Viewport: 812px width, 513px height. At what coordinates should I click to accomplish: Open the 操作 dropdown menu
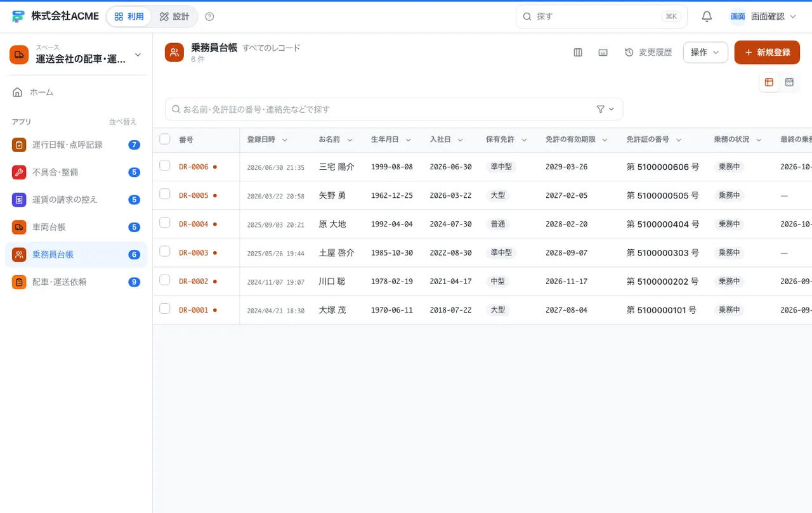(705, 52)
